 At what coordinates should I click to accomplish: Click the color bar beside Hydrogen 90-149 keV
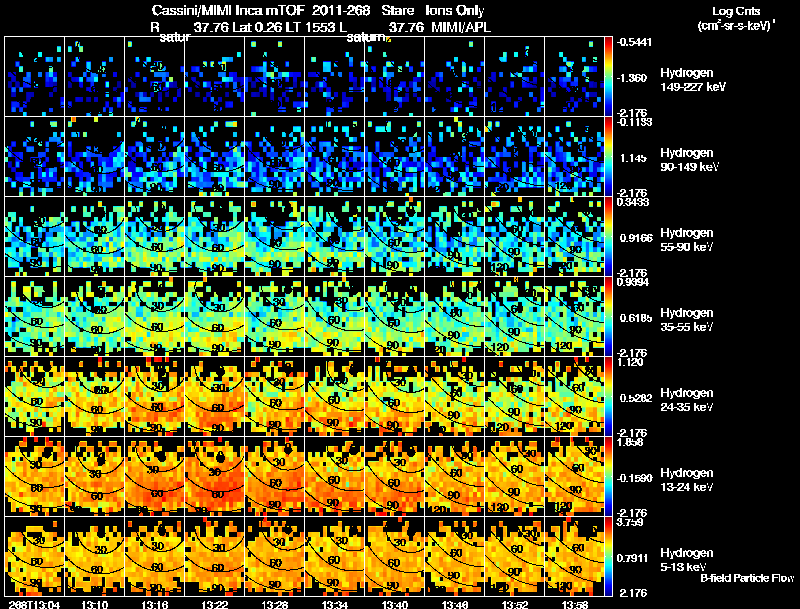(x=608, y=156)
